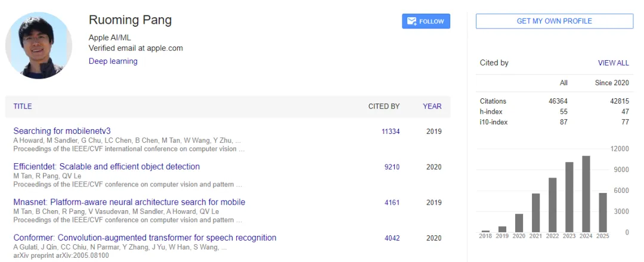Viewport: 644px width, 262px height.
Task: Open Conformer speech recognition paper
Action: 145,238
